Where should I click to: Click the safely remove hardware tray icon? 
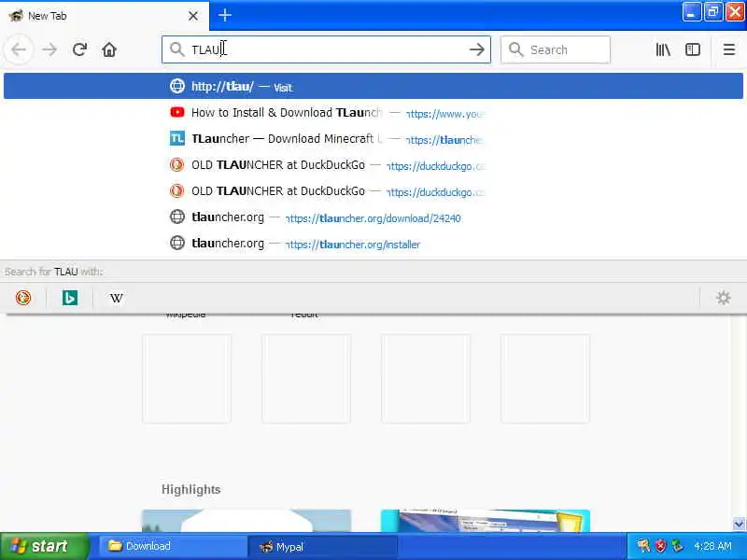click(x=677, y=546)
